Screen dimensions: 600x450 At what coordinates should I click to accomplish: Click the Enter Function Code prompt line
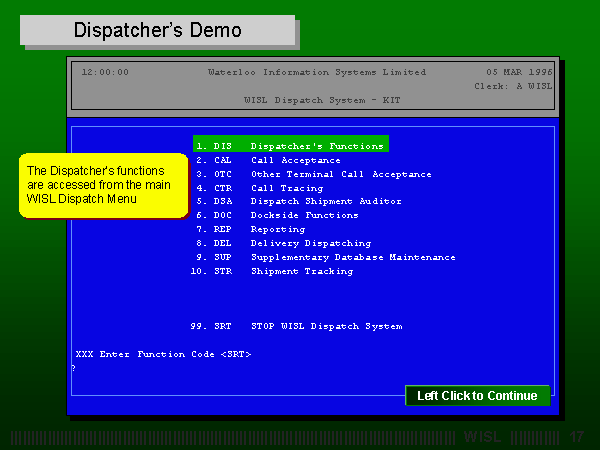click(x=163, y=354)
